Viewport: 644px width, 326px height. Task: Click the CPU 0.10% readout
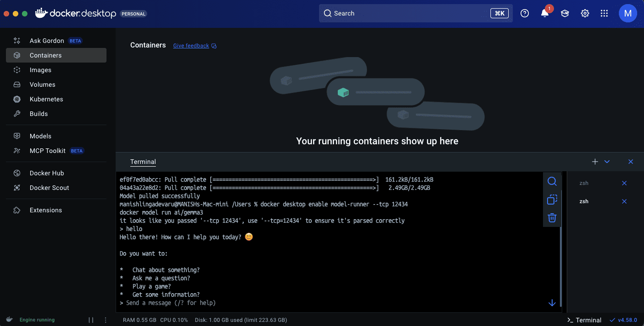pyautogui.click(x=174, y=320)
